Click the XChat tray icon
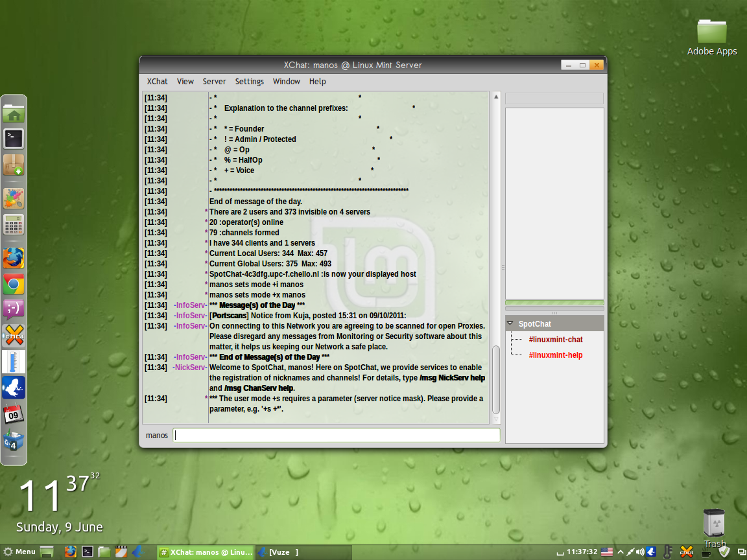Viewport: 747px width, 560px height. click(687, 552)
